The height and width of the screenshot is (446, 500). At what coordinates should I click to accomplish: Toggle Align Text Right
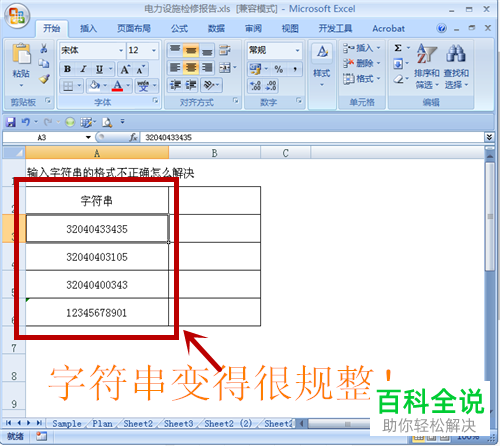click(207, 68)
